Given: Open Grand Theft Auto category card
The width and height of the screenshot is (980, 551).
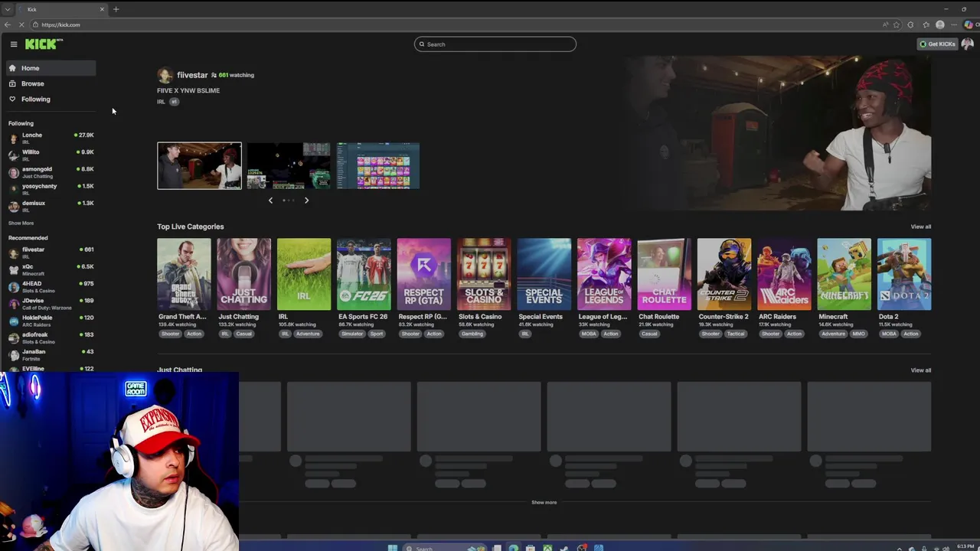Looking at the screenshot, I should (184, 274).
